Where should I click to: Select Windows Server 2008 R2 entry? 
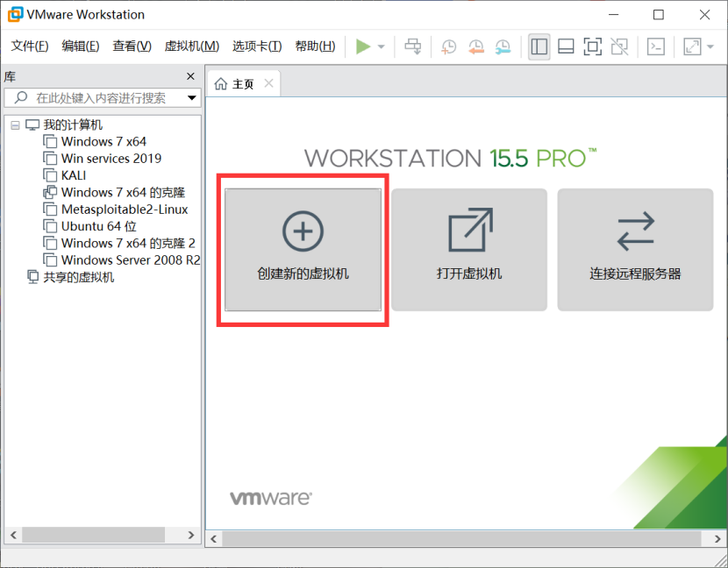(x=131, y=260)
